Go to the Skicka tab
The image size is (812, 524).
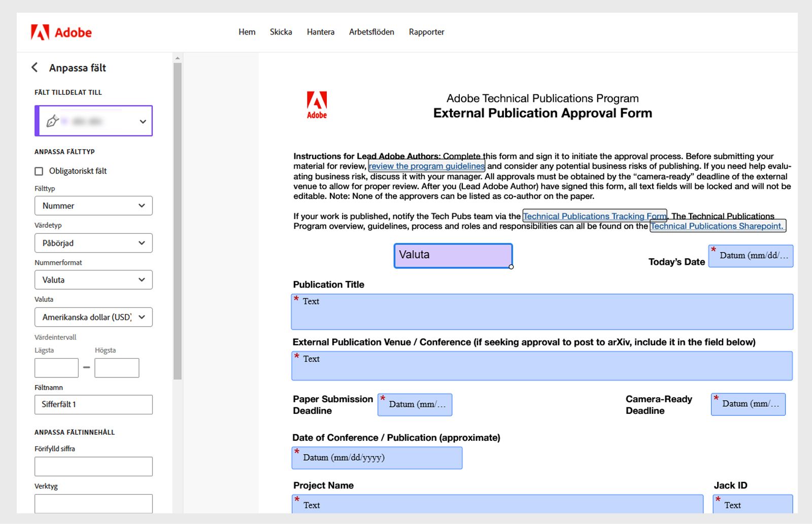[281, 32]
